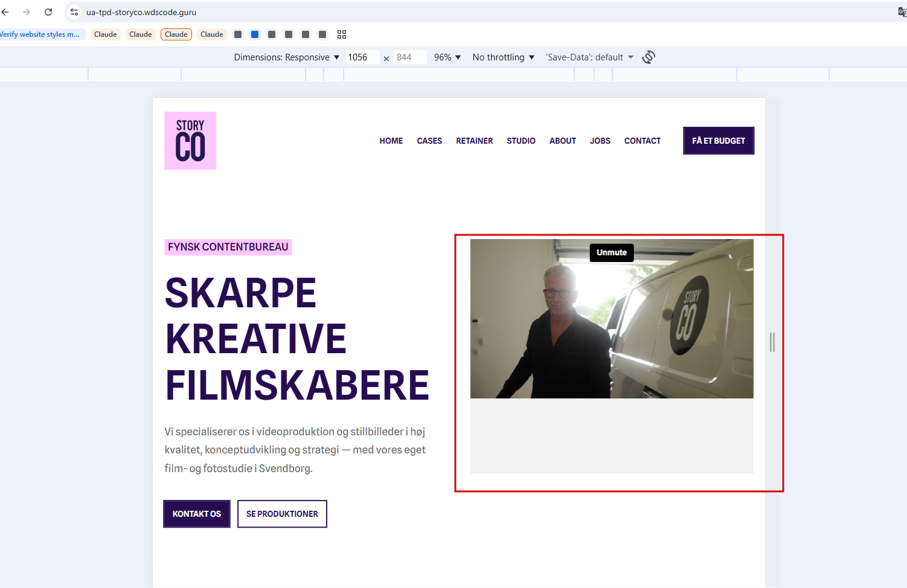Rotate the device viewport orientation

coord(649,57)
